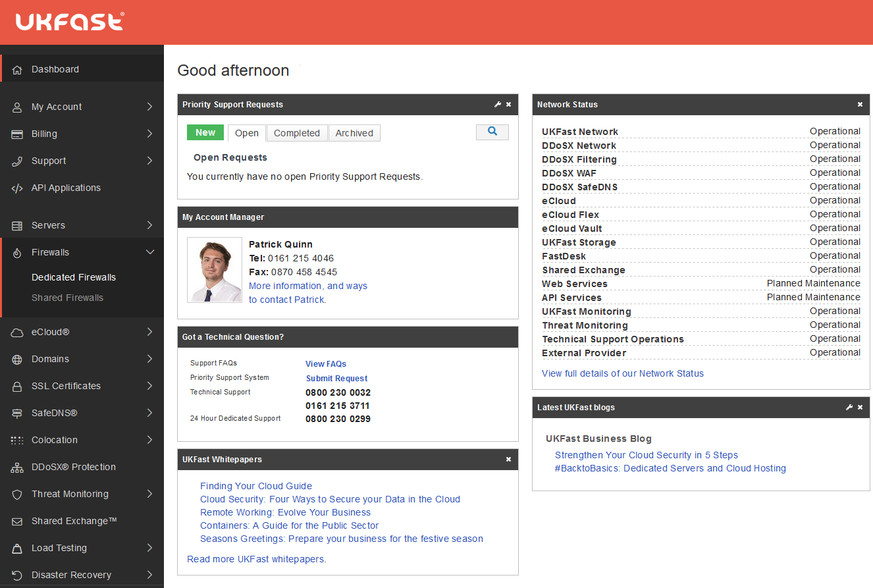
Task: Click the Load Testing weight icon
Action: pyautogui.click(x=18, y=548)
